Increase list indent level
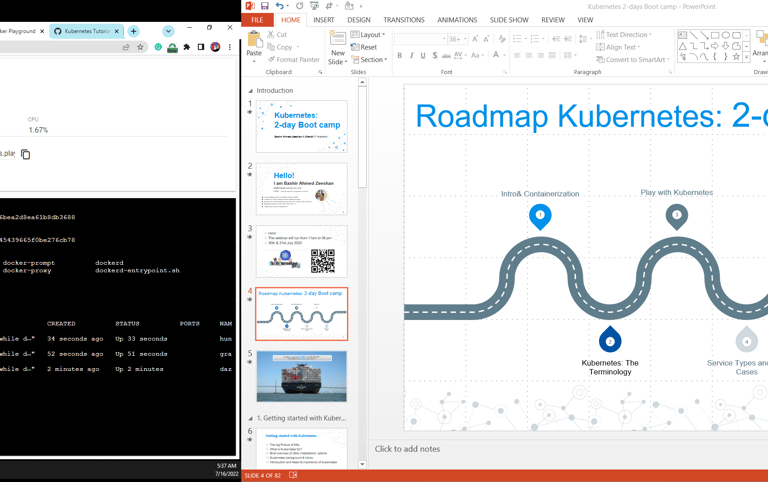The image size is (768, 482). (568, 39)
